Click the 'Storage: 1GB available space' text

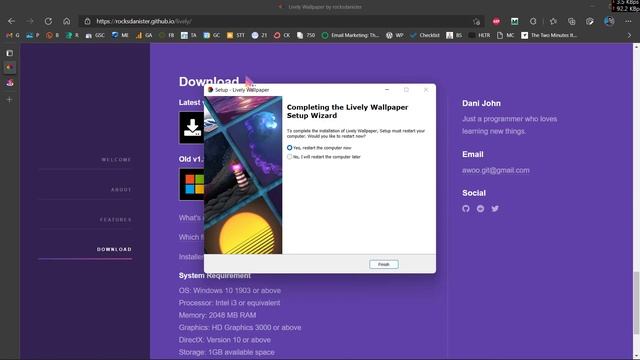(x=227, y=352)
